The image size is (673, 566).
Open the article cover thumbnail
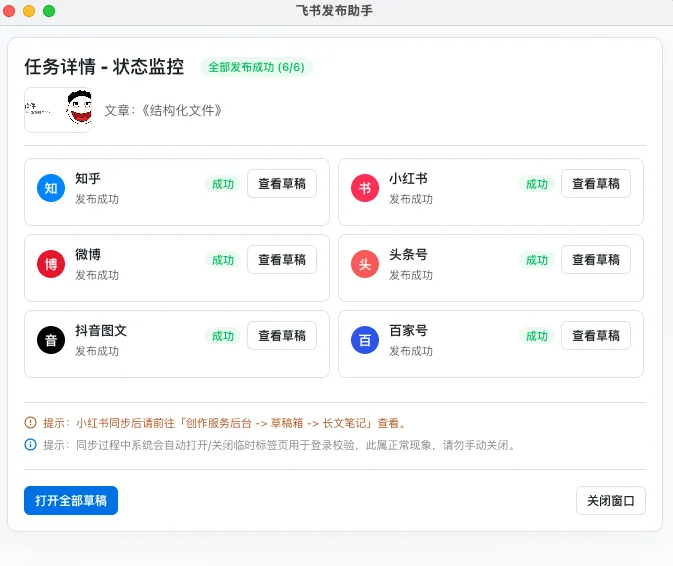(x=58, y=110)
